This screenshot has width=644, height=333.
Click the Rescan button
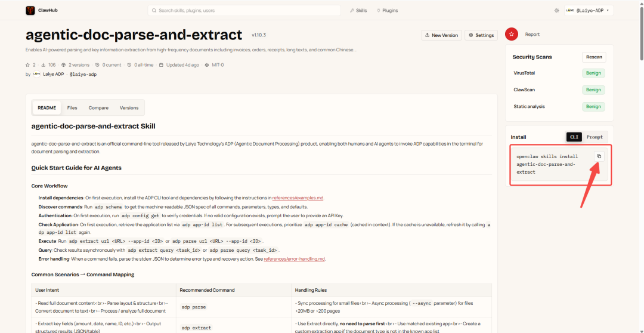[594, 57]
